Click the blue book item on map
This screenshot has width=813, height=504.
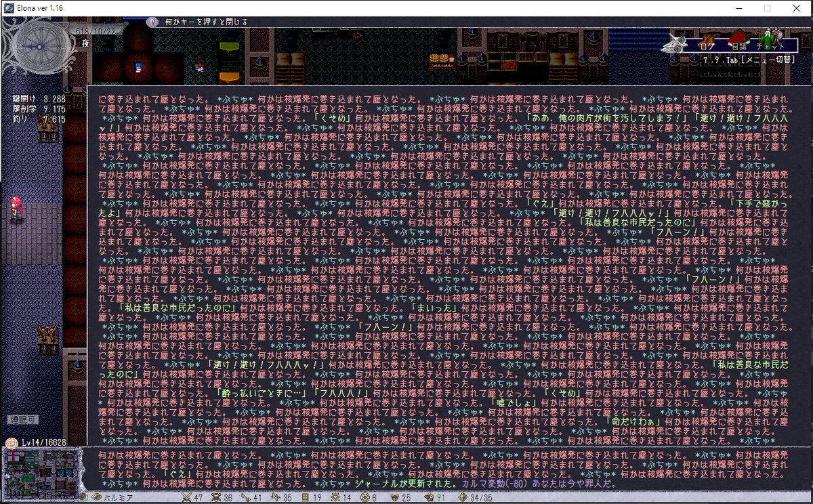[x=138, y=66]
